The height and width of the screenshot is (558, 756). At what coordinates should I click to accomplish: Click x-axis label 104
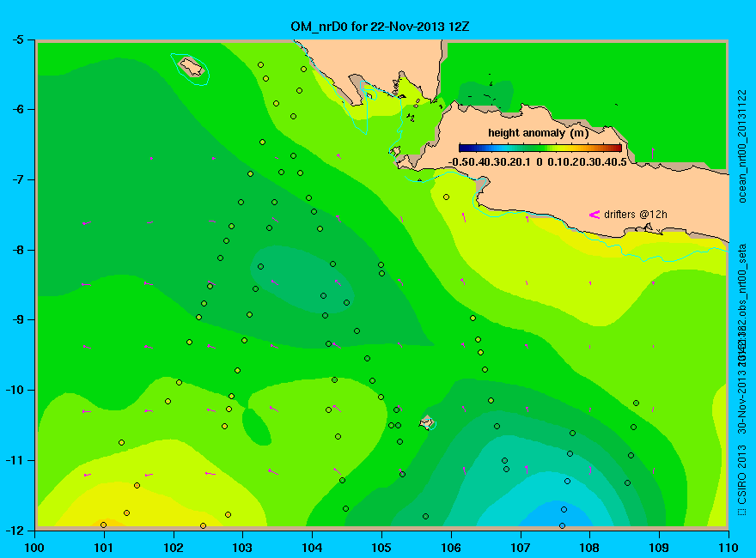(312, 548)
